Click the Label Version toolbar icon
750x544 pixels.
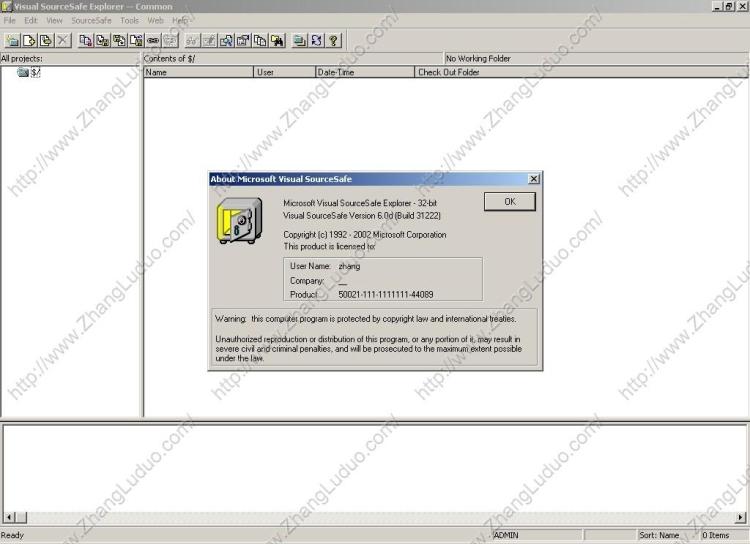(x=46, y=40)
